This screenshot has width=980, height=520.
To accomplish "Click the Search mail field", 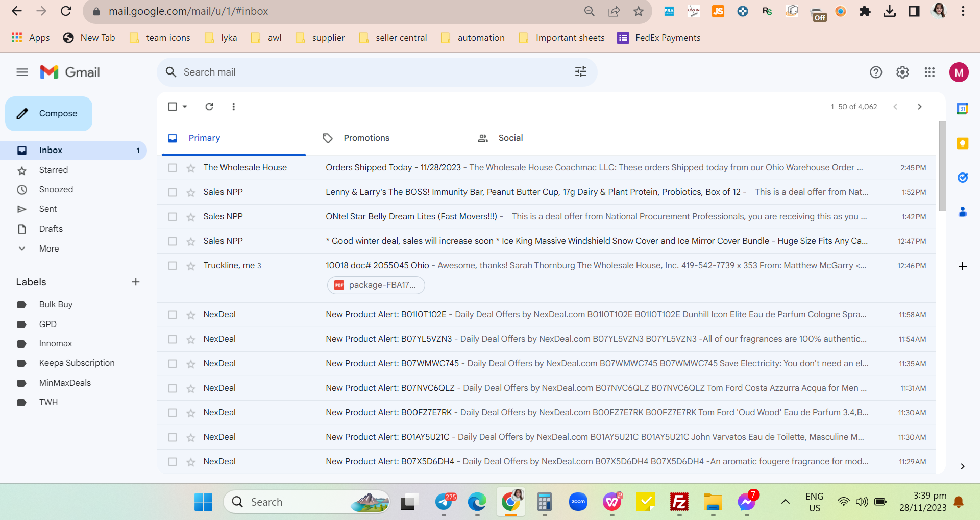I will point(377,72).
